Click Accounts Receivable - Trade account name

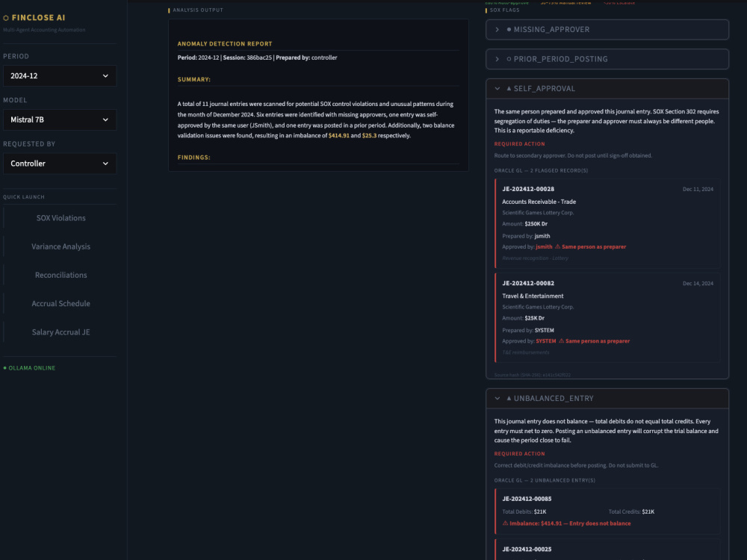[x=539, y=202]
